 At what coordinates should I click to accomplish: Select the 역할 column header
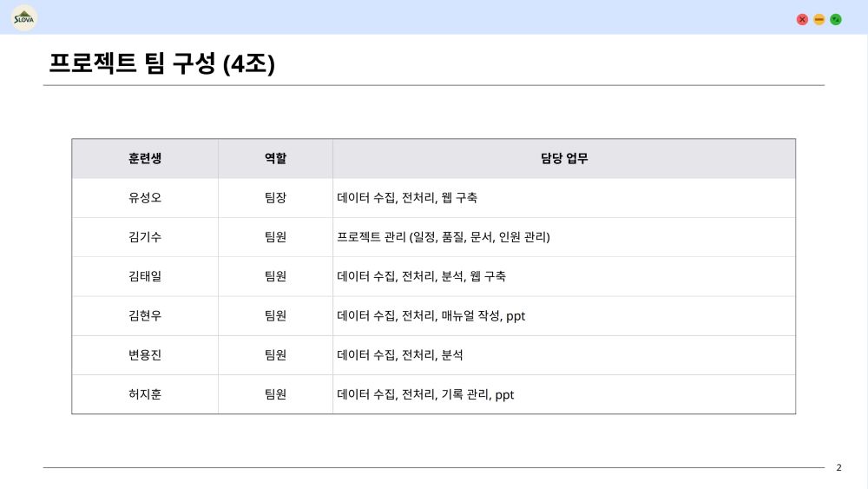point(275,158)
